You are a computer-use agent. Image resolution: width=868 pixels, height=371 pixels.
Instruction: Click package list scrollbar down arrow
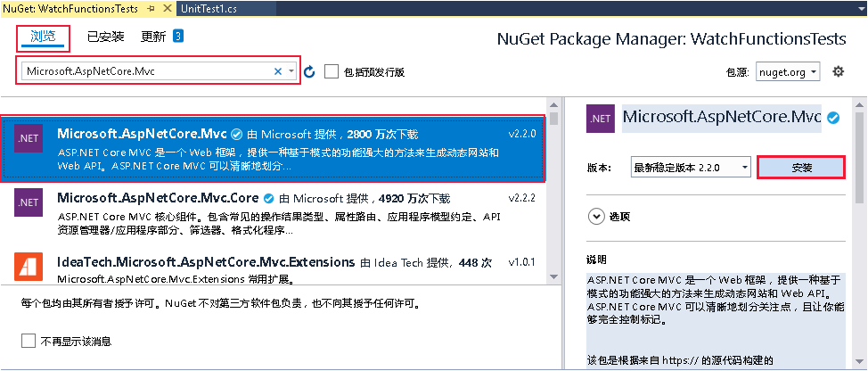click(x=553, y=276)
